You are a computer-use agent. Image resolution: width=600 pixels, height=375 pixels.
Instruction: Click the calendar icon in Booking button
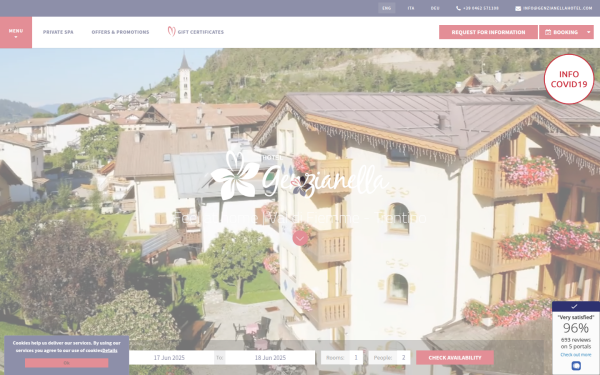click(548, 32)
